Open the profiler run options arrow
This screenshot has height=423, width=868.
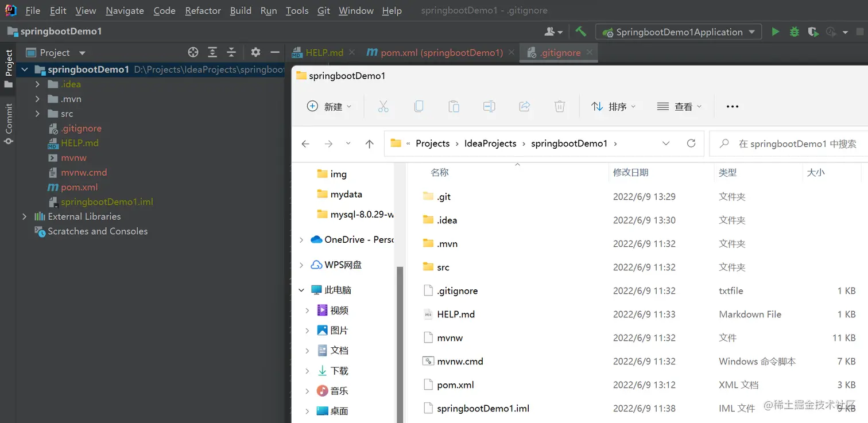click(x=845, y=33)
